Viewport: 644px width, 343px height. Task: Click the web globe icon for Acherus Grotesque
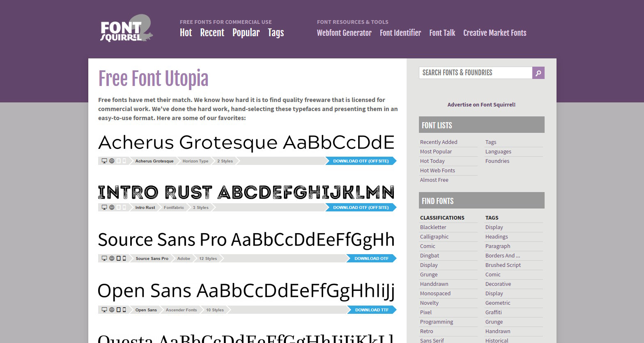(x=112, y=161)
